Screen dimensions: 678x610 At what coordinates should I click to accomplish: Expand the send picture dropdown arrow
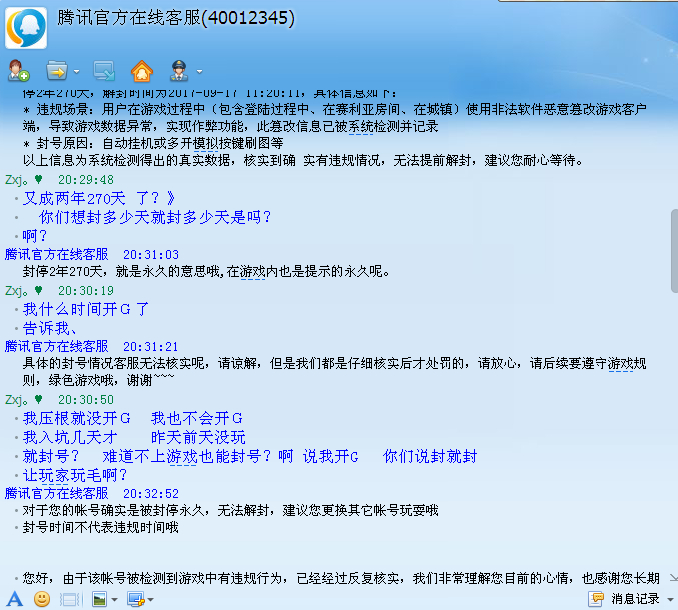coord(115,600)
